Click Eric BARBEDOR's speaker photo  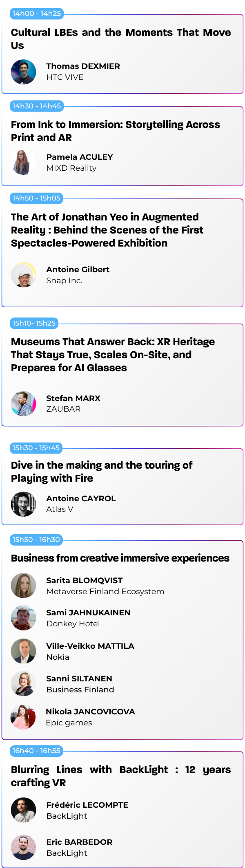(x=23, y=848)
